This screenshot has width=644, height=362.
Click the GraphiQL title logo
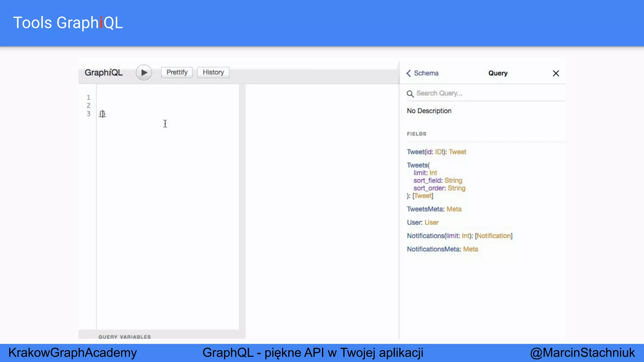coord(103,73)
